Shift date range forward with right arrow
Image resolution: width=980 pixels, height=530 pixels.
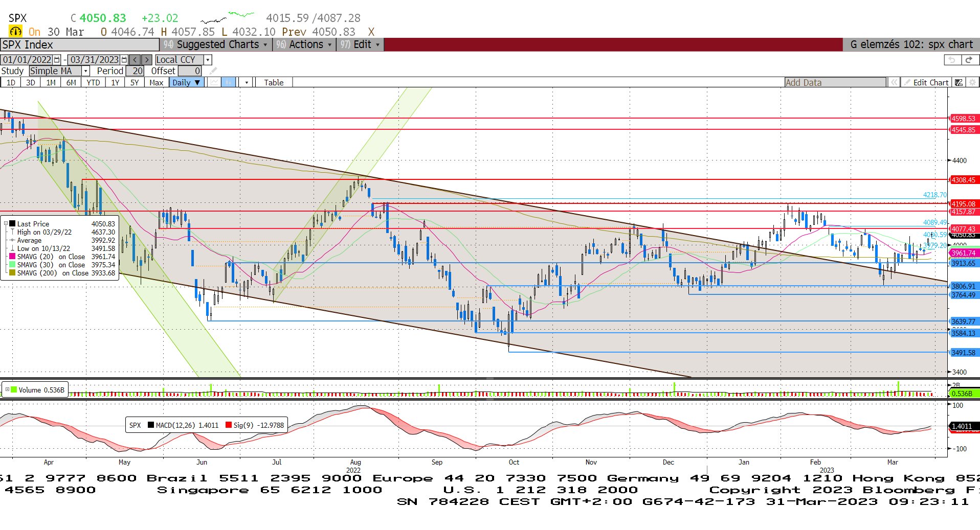(x=147, y=60)
